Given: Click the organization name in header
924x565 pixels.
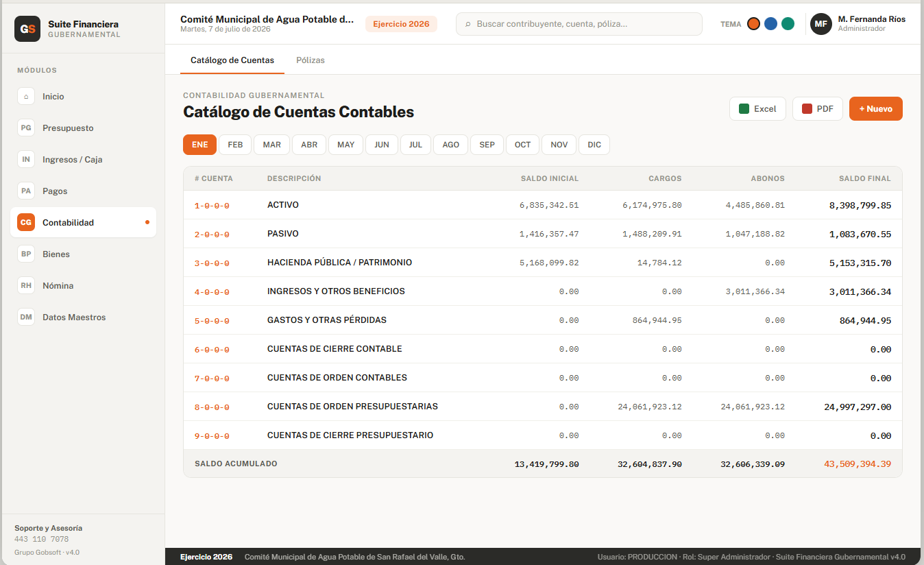Looking at the screenshot, I should 267,19.
